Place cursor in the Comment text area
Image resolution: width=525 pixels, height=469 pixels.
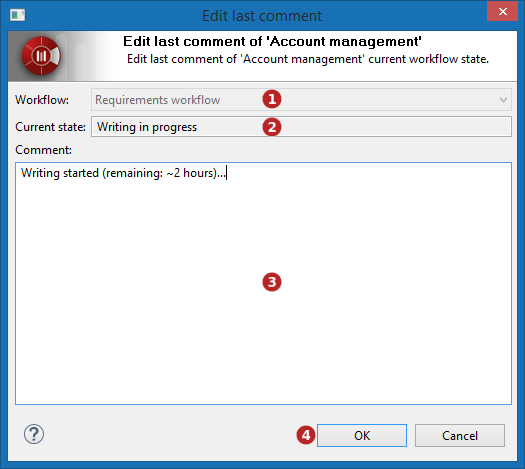[264, 284]
